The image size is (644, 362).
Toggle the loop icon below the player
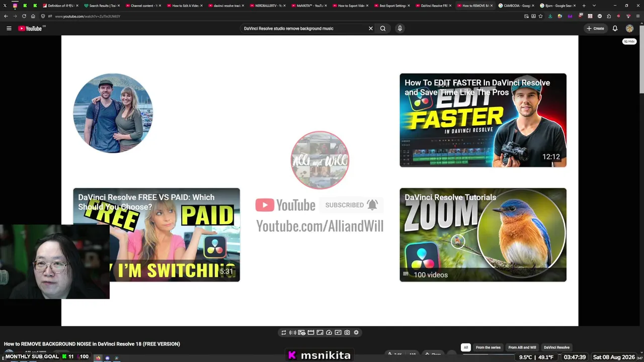(284, 332)
